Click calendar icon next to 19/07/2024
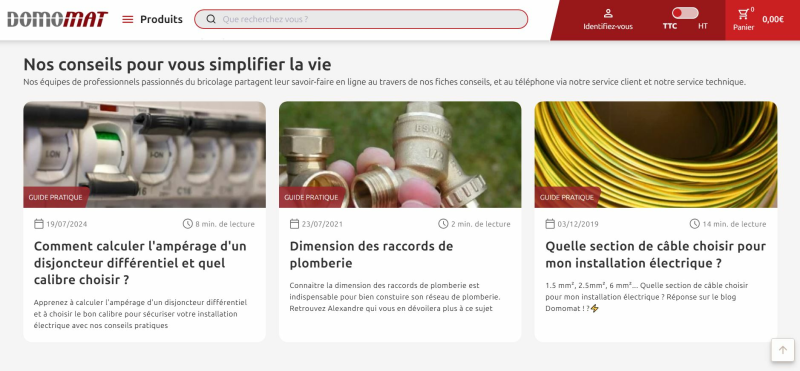This screenshot has height=371, width=800. coord(39,224)
